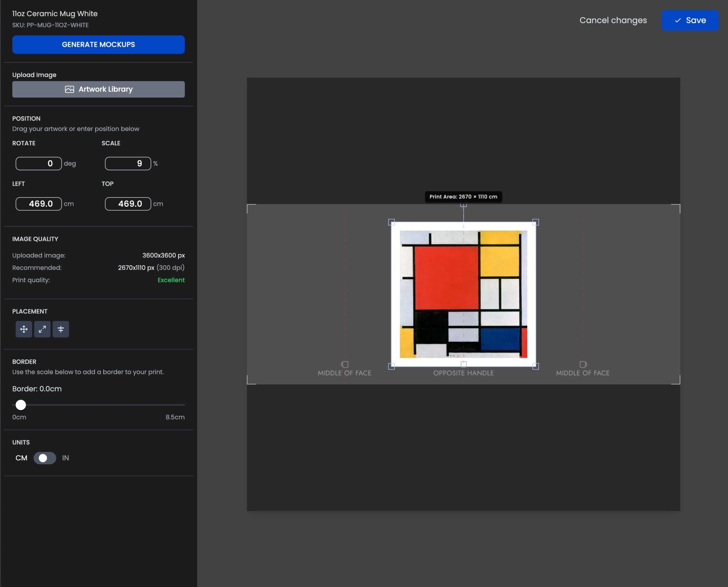Click the align-center placement icon

point(61,329)
